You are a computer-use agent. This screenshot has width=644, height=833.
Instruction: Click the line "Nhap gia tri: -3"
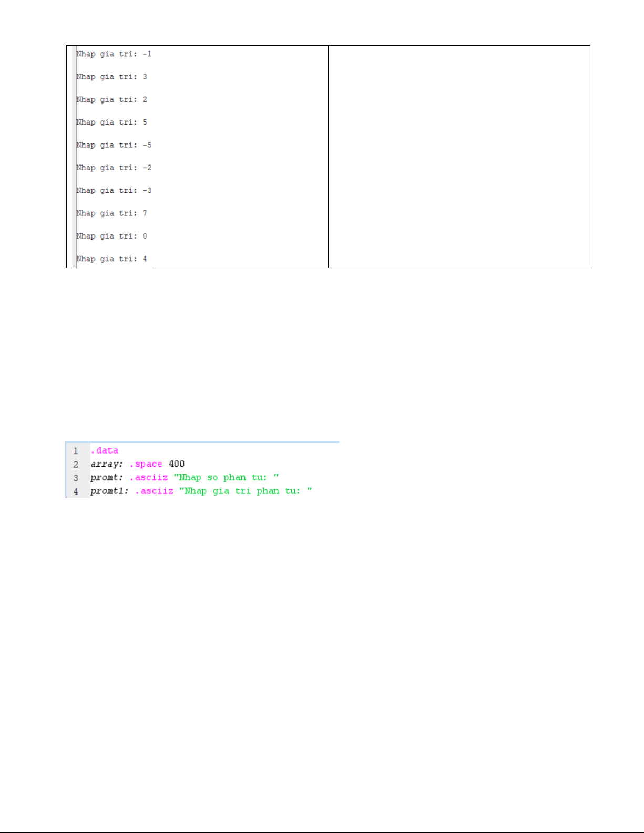pyautogui.click(x=114, y=191)
